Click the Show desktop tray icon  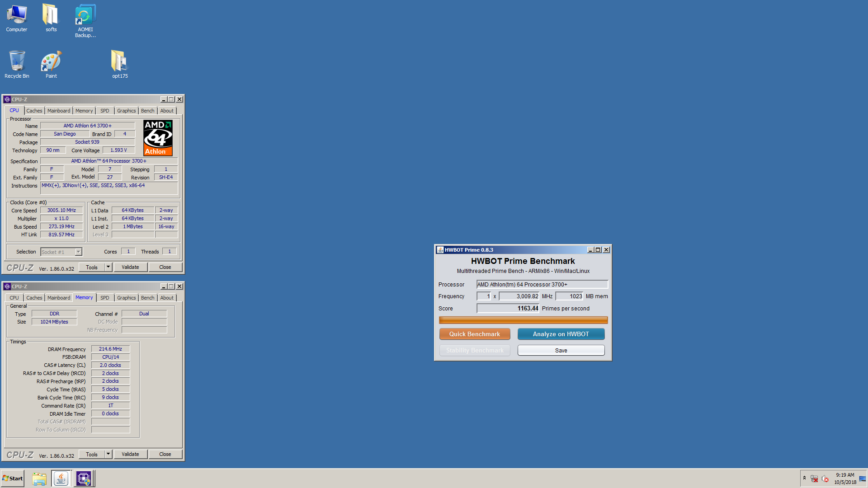click(x=863, y=479)
